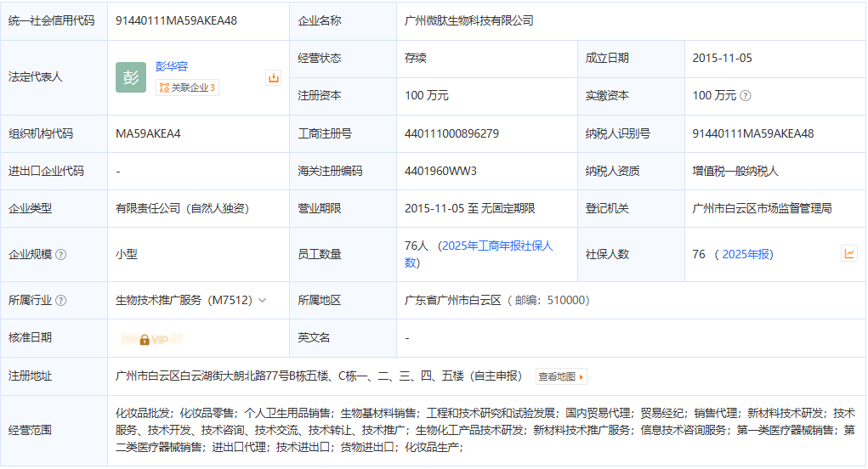
Task: Select the 注册资本 value 100 万元
Action: coord(426,96)
